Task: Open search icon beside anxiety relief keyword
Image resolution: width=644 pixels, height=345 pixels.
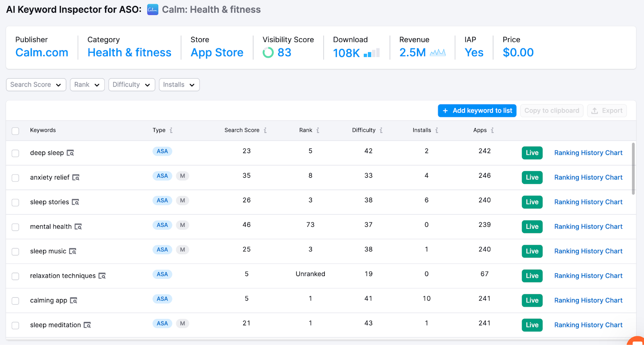Action: point(76,177)
